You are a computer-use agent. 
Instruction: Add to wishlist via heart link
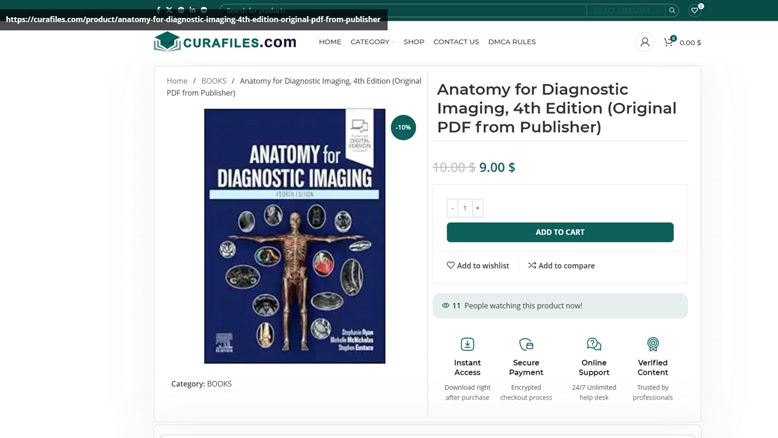[x=477, y=265]
